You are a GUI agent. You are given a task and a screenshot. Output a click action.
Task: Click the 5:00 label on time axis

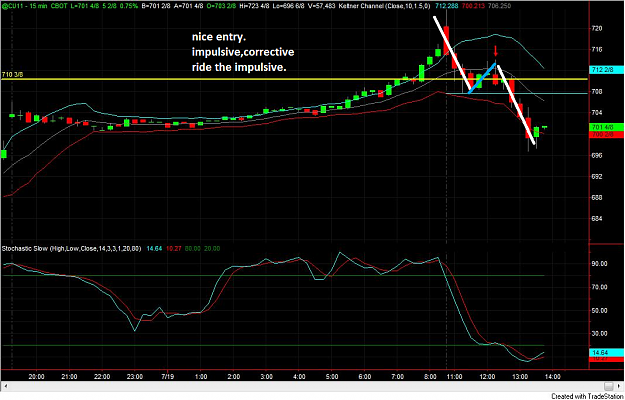click(x=332, y=376)
